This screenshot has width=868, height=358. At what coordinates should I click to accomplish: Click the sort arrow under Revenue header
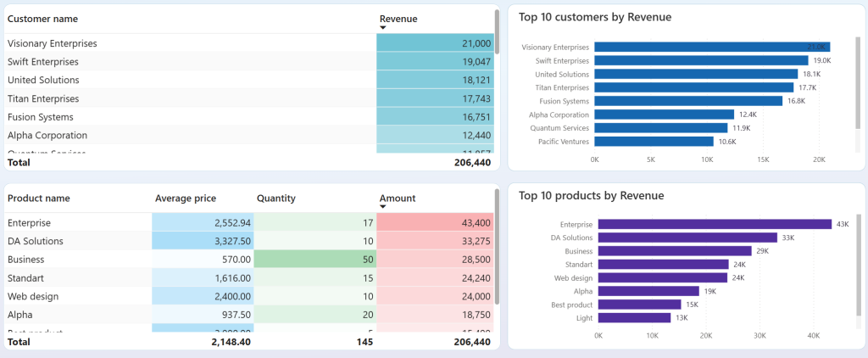pos(383,28)
